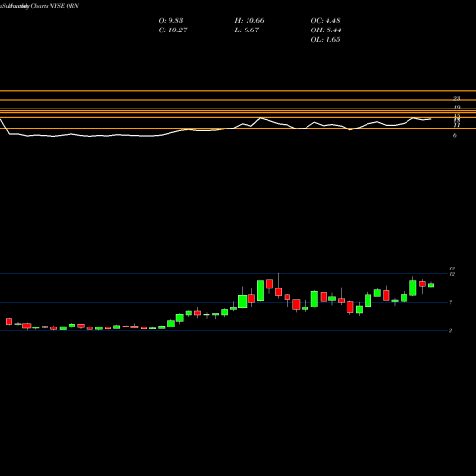Viewport: 476px width, 476px height.
Task: Click the '19' label on upper price axis
Action: click(457, 107)
